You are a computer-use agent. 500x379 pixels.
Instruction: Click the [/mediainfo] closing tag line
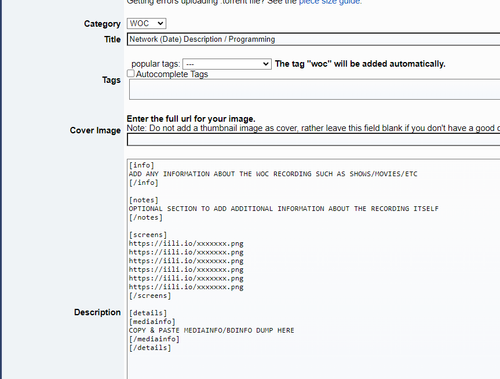(154, 339)
